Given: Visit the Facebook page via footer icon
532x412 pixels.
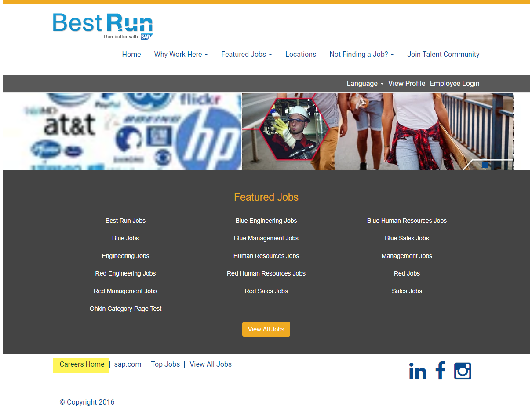Looking at the screenshot, I should pos(440,370).
